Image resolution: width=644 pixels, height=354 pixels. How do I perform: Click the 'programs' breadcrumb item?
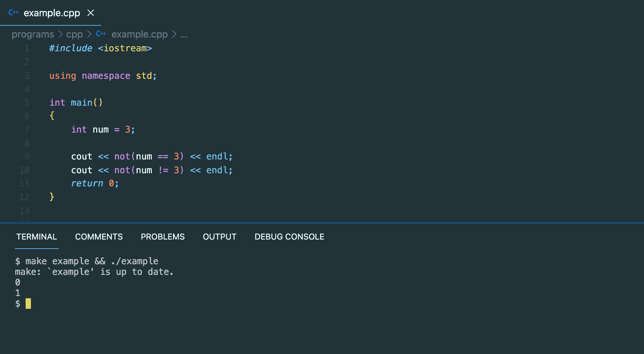coord(32,34)
